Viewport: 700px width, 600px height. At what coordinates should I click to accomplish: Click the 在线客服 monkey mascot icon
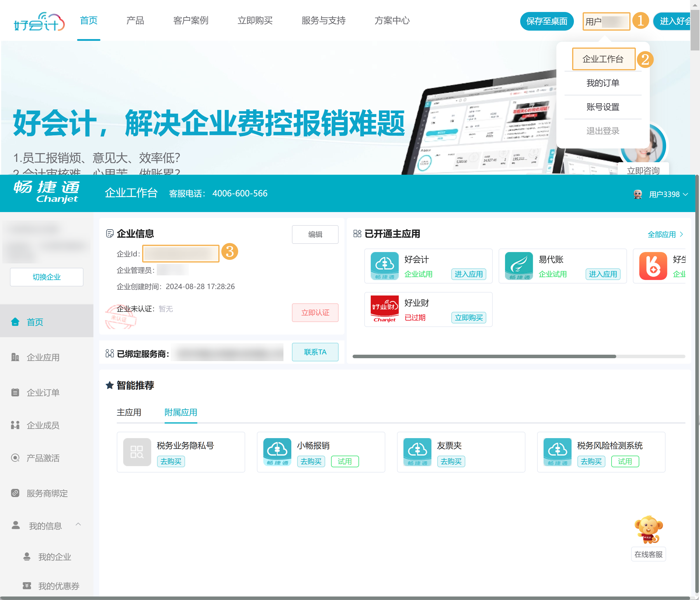point(648,529)
